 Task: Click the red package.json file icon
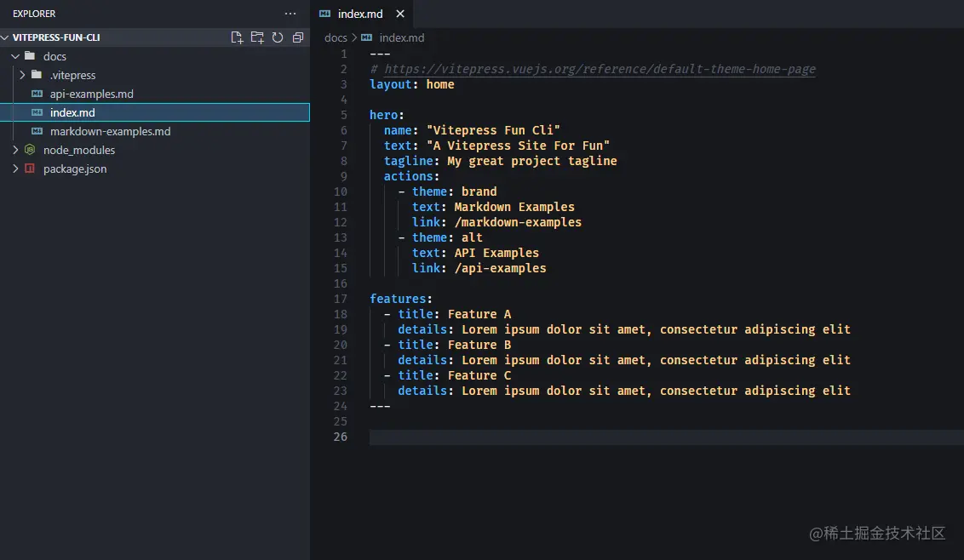click(30, 169)
